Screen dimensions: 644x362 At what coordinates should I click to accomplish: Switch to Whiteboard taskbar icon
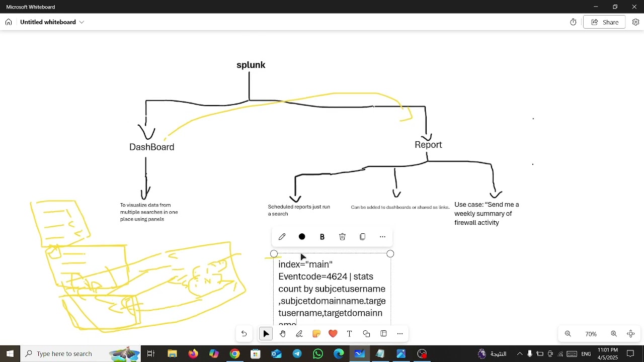pos(359,354)
